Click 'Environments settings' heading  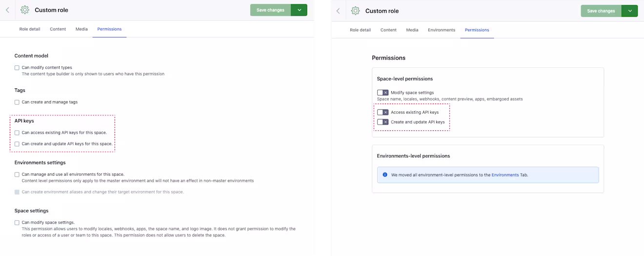(40, 162)
